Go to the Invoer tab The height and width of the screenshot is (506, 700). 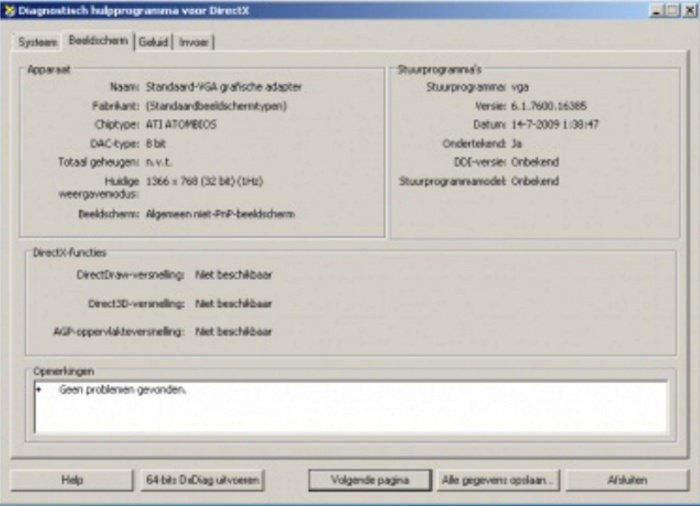click(194, 42)
